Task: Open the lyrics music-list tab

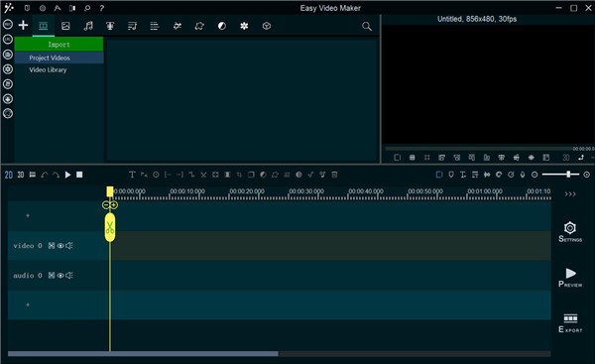Action: pyautogui.click(x=133, y=26)
